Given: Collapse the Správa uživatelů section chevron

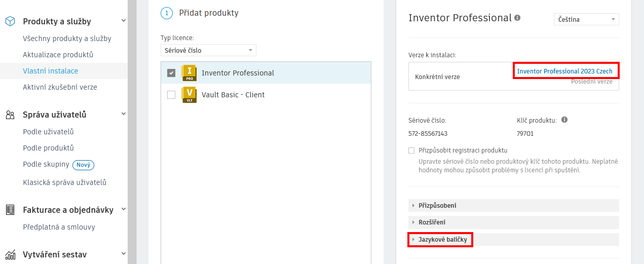Looking at the screenshot, I should (x=124, y=114).
